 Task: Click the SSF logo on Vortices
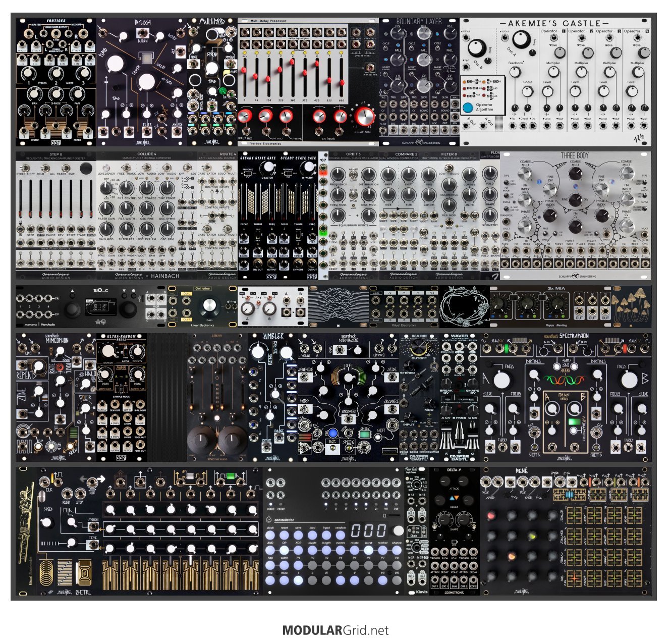coord(55,143)
